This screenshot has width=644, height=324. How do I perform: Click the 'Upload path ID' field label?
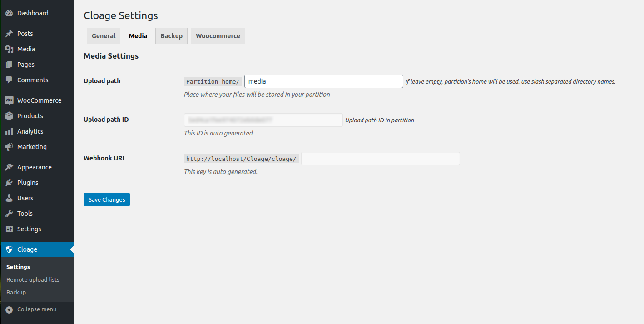106,120
